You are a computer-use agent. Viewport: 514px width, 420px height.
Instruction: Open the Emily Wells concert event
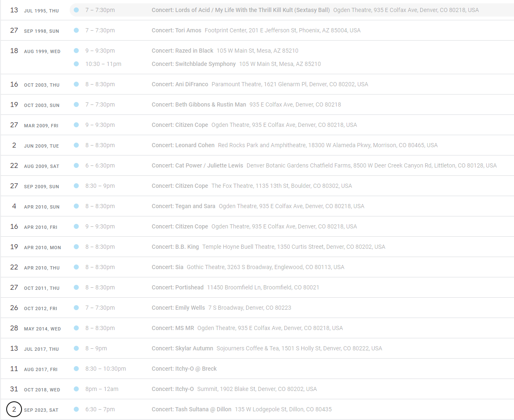[178, 308]
